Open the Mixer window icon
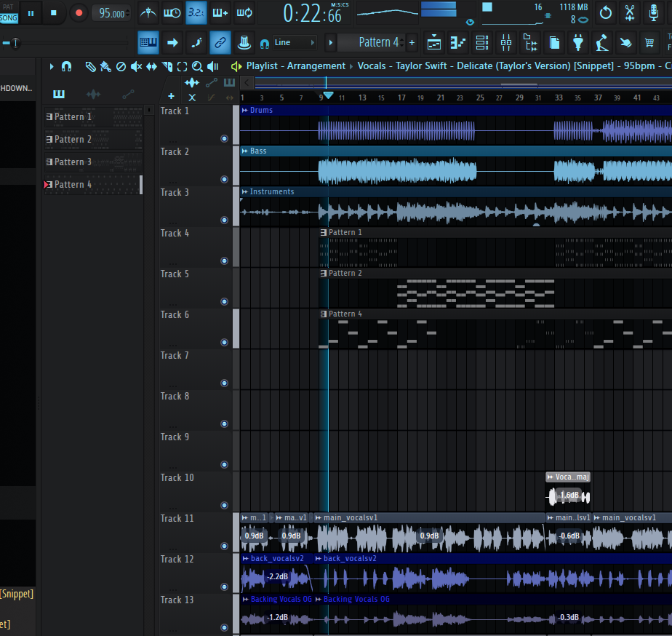This screenshot has width=672, height=636. [506, 43]
